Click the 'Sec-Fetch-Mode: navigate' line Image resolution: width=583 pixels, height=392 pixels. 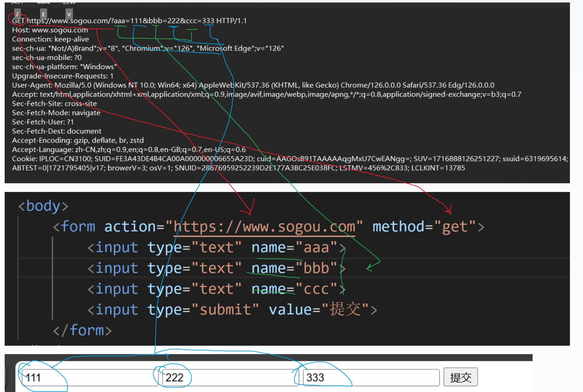(56, 113)
